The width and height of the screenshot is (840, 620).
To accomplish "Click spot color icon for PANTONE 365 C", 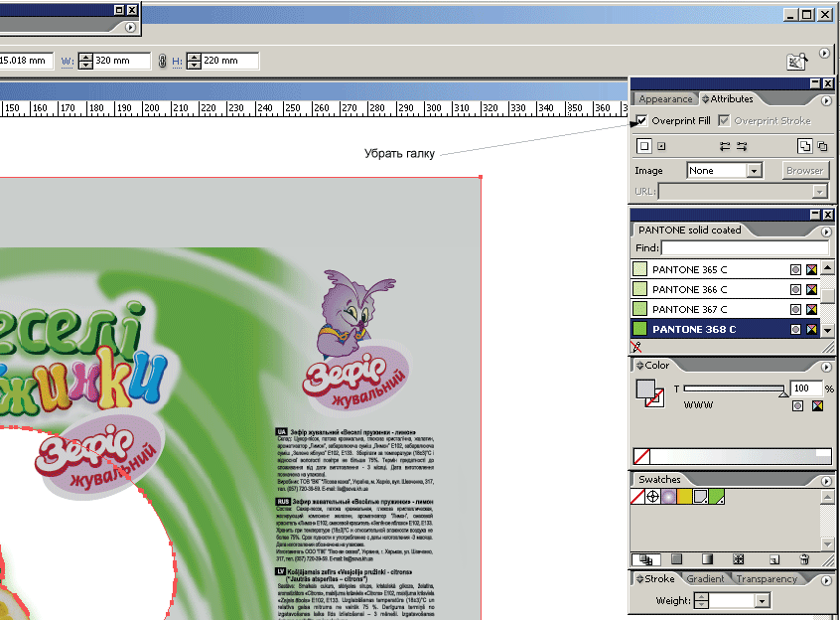I will click(795, 269).
